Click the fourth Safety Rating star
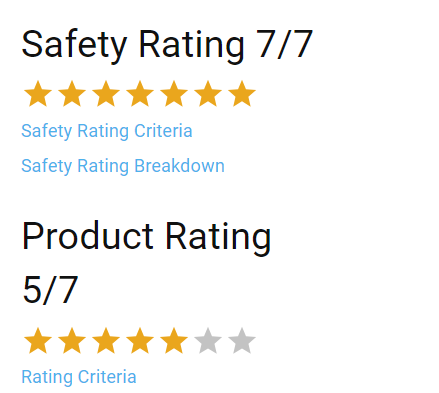Screen dimensions: 439x393 (x=140, y=94)
